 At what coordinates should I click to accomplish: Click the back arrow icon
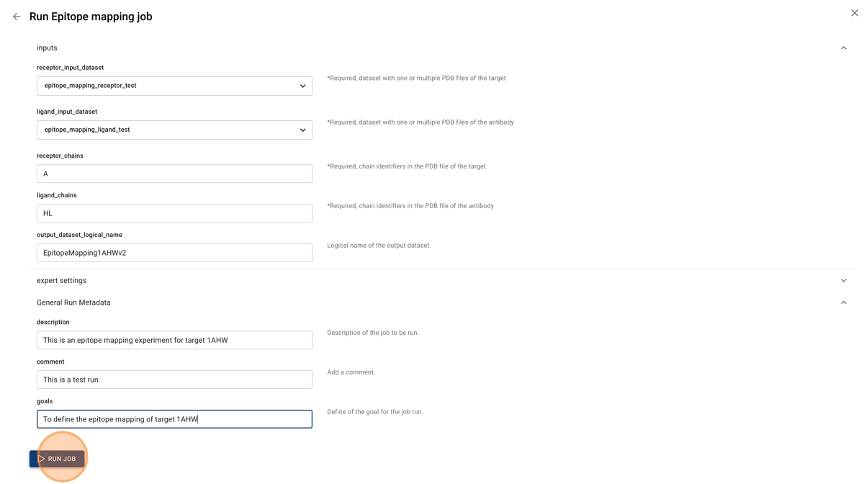point(16,17)
